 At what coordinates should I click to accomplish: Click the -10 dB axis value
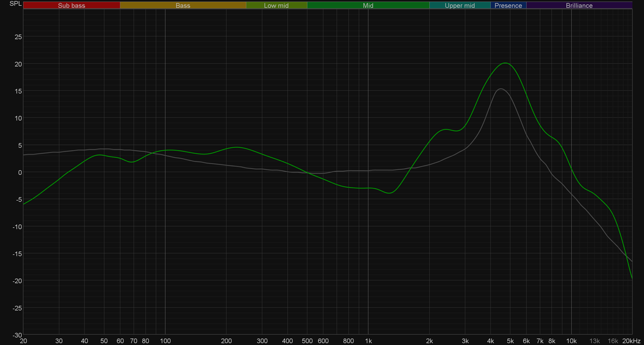tap(17, 227)
